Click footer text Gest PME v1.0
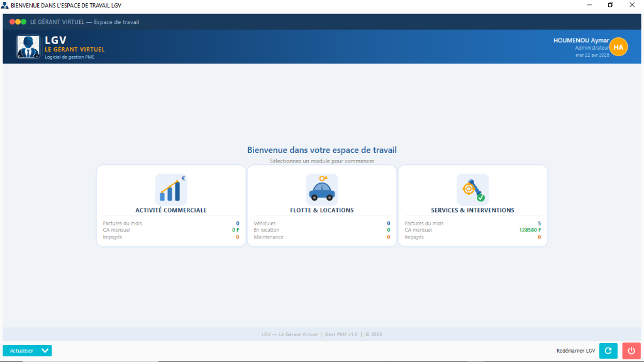Image resolution: width=644 pixels, height=362 pixels. 341,334
